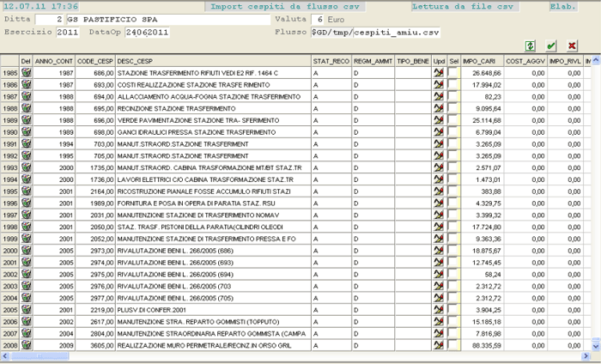Click the delete icon in row 2005
Image resolution: width=601 pixels, height=364 pixels.
point(26,308)
